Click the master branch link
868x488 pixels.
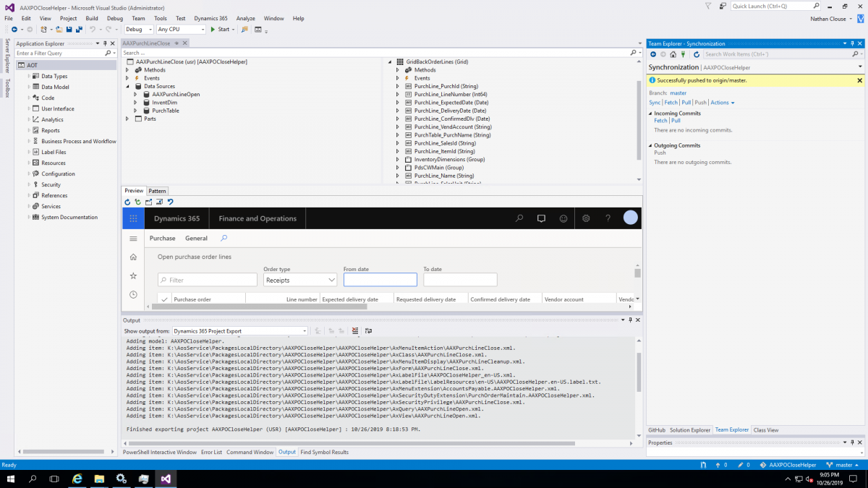[678, 93]
